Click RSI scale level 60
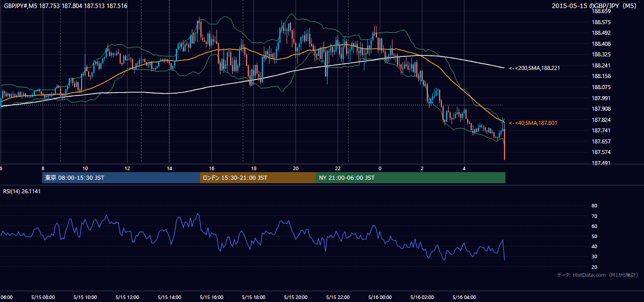Viewport: 644px width, 302px height. pyautogui.click(x=594, y=226)
